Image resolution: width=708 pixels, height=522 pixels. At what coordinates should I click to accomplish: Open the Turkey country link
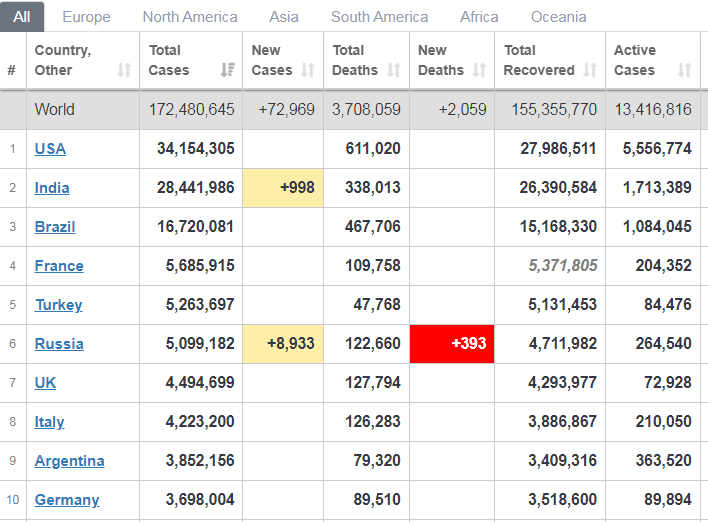point(59,305)
